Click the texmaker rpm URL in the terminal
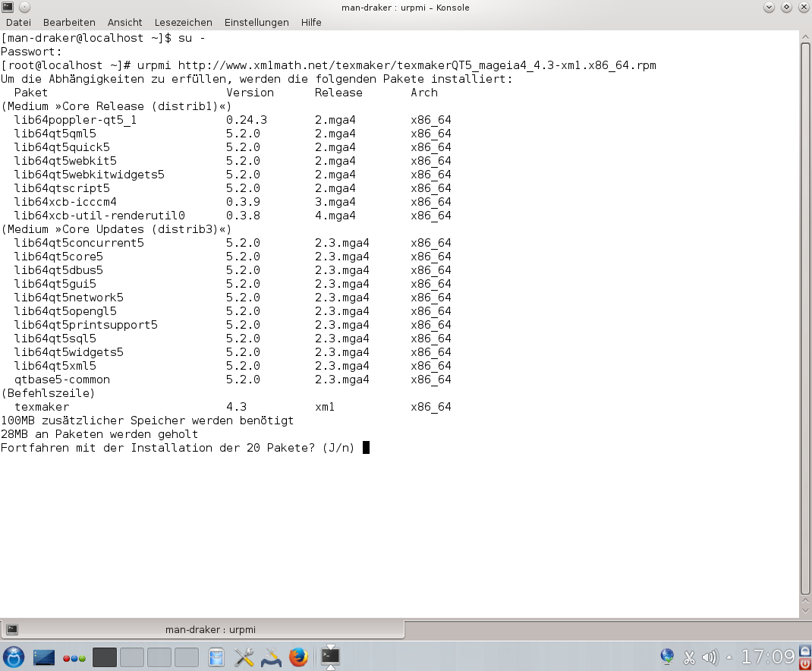Image resolution: width=812 pixels, height=671 pixels. [417, 65]
